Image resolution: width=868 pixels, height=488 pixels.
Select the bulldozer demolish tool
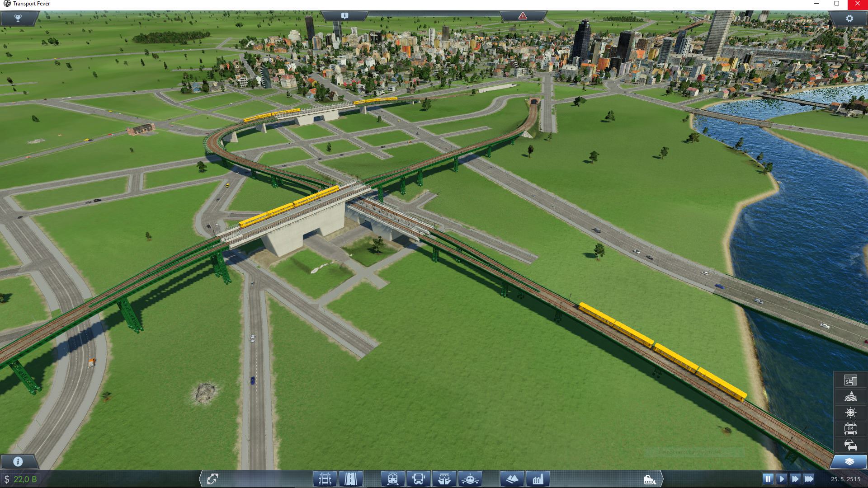click(650, 479)
